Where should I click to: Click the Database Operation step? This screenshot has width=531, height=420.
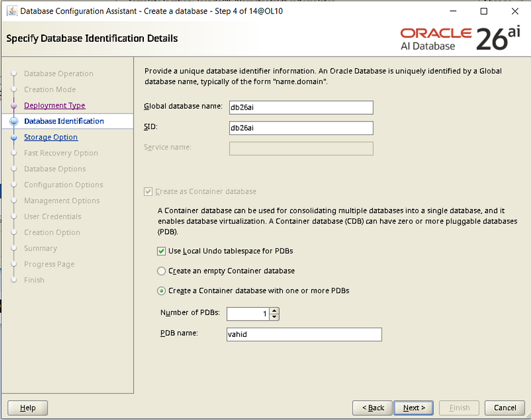[59, 73]
